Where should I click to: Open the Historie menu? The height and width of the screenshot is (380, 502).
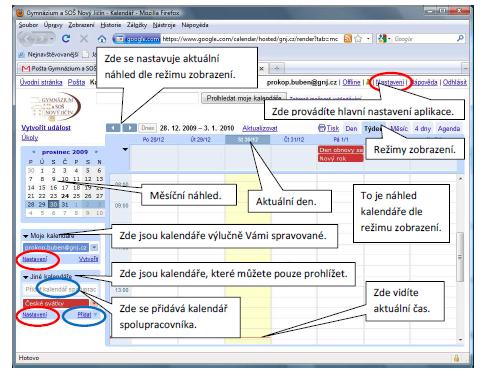click(x=111, y=25)
